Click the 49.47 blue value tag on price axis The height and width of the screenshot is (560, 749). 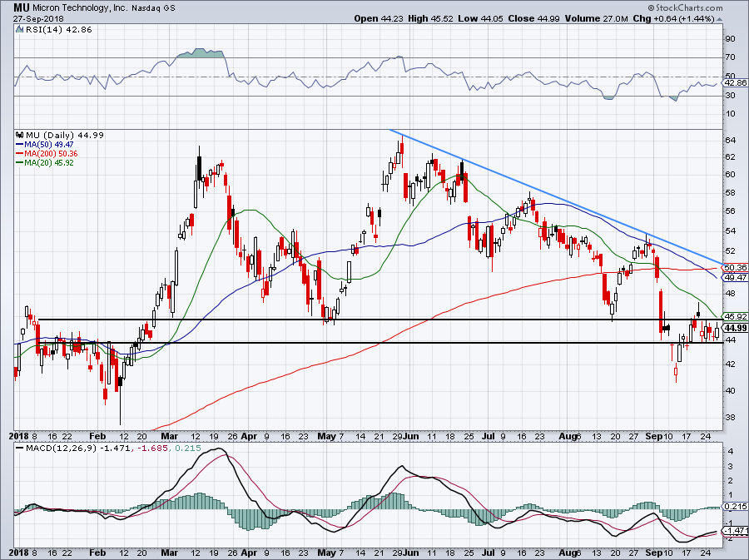pyautogui.click(x=737, y=277)
